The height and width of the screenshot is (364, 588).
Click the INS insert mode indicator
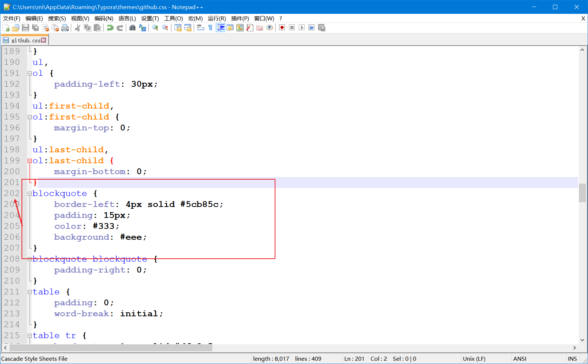572,359
